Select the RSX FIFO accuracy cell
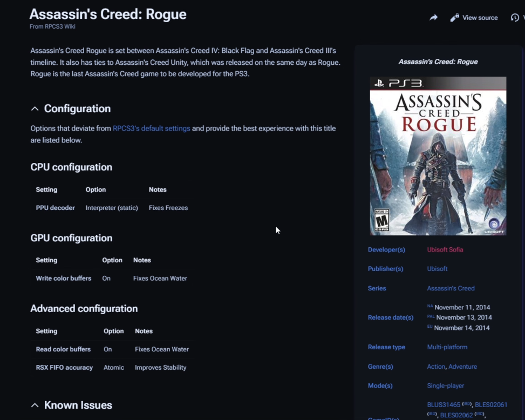This screenshot has height=420, width=525. [64, 368]
